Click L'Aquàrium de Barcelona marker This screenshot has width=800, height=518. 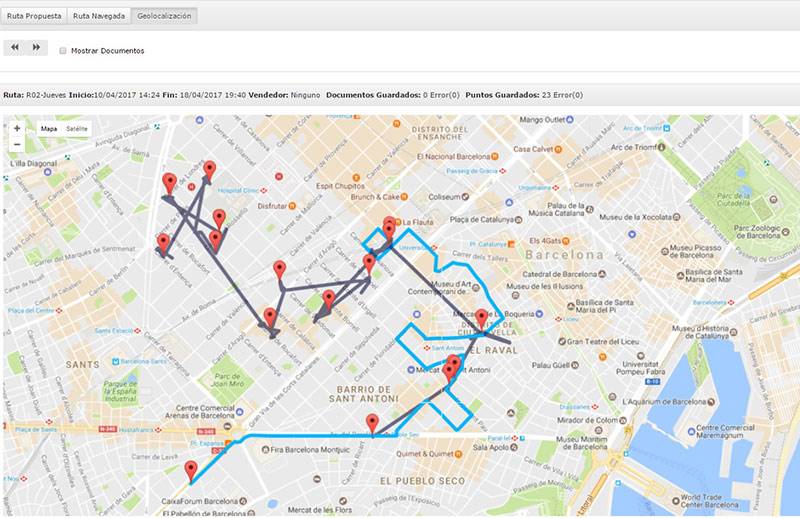coord(711,402)
